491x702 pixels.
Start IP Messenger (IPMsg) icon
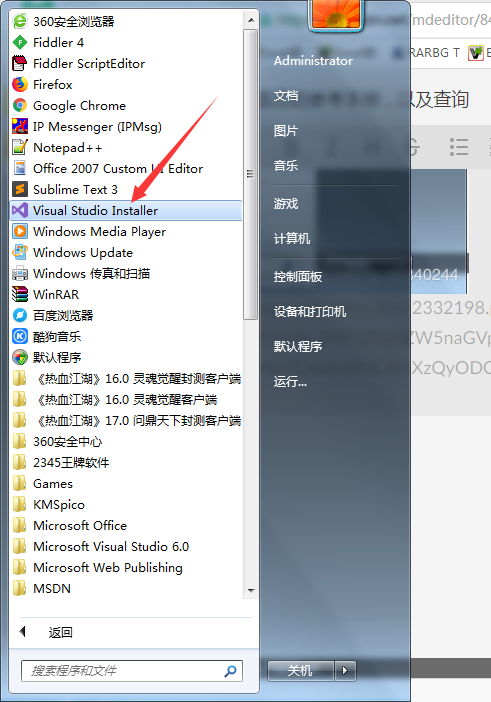[20, 126]
